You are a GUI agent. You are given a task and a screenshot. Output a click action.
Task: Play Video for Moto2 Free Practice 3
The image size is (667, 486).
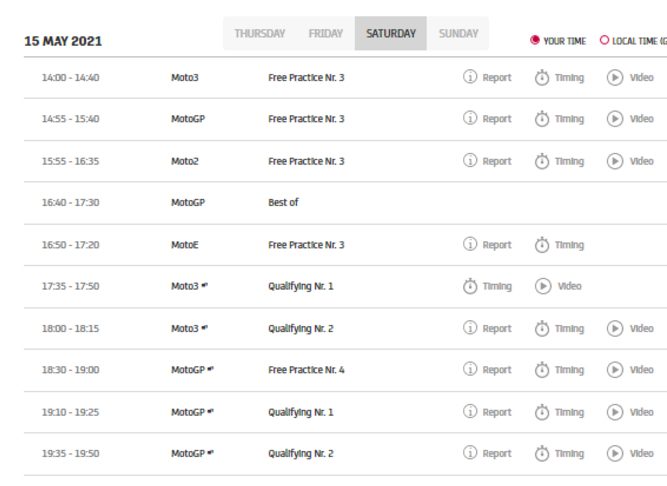(x=615, y=162)
